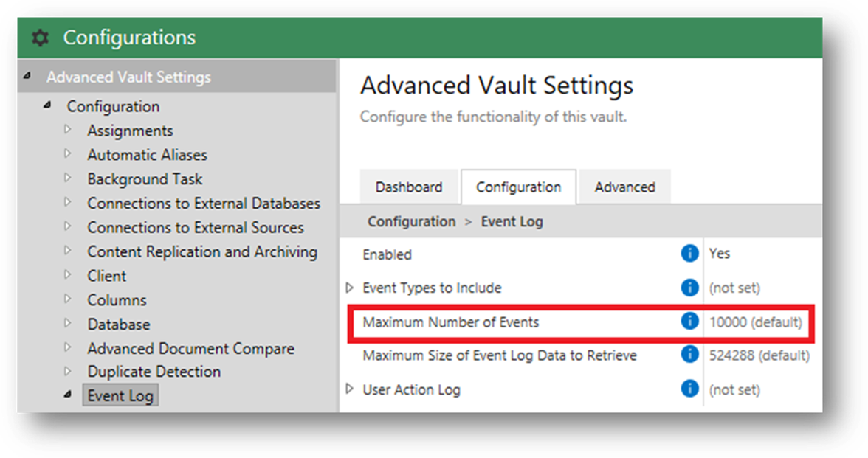Select the Assignments tree item
868x458 pixels.
tap(130, 131)
